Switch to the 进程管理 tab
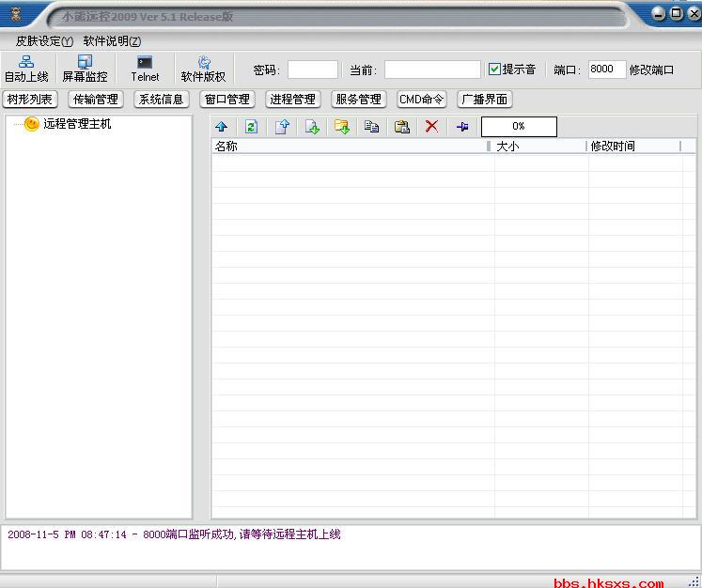702x588 pixels. (x=292, y=100)
